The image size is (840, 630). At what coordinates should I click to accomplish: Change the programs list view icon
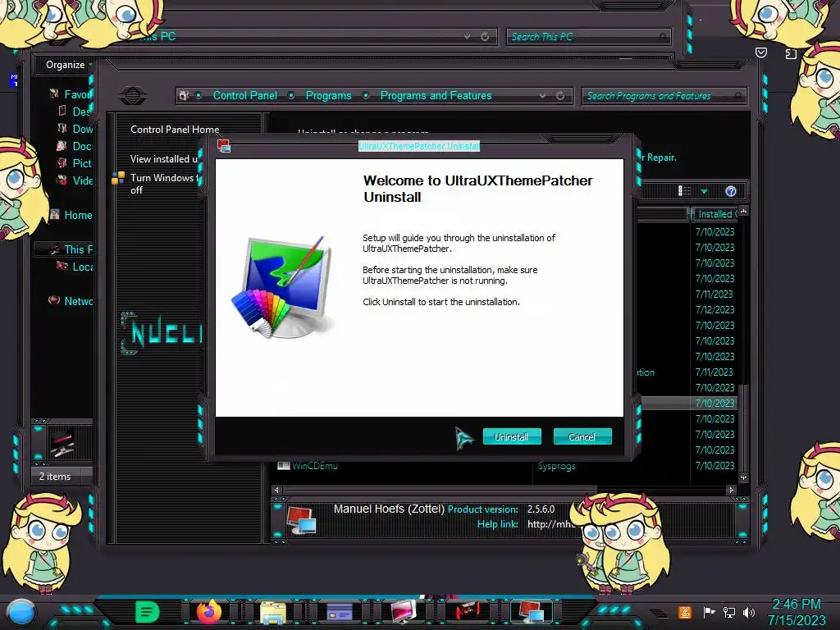click(x=684, y=191)
